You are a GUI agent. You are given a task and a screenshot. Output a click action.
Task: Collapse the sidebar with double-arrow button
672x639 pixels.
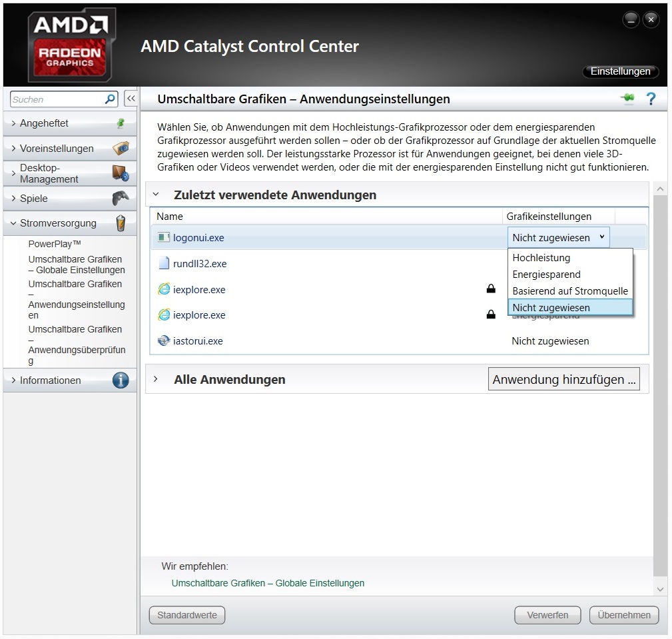pos(131,99)
